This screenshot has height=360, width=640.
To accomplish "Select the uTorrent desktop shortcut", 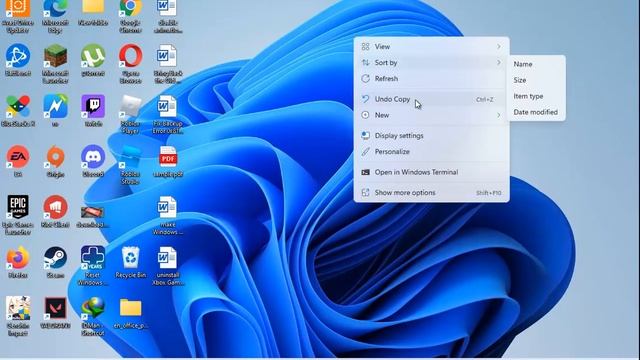I will (93, 60).
